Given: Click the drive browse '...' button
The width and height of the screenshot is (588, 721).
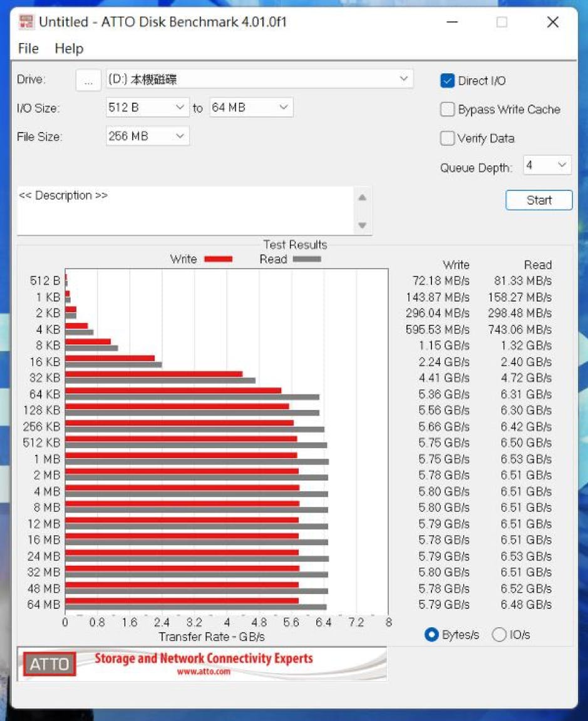Looking at the screenshot, I should [88, 80].
